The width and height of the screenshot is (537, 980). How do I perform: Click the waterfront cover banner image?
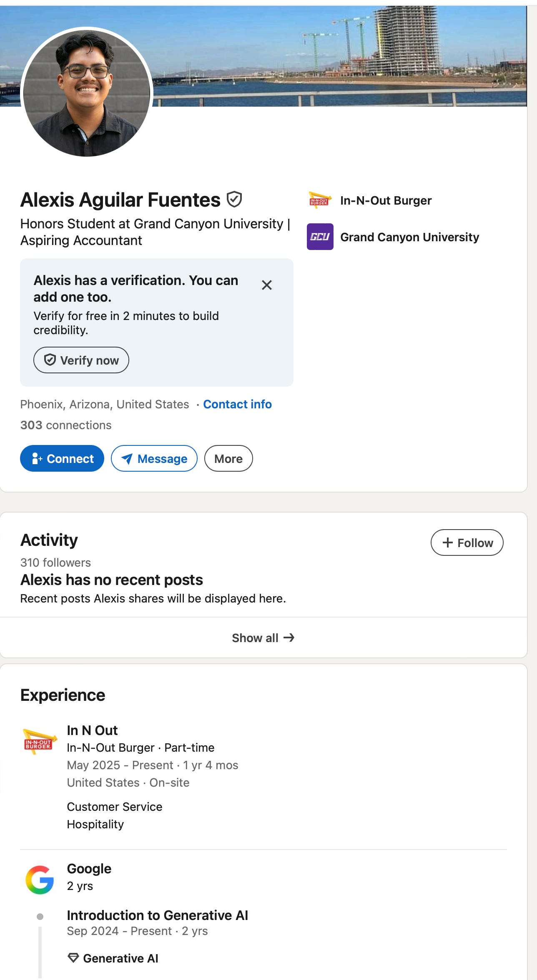click(340, 56)
